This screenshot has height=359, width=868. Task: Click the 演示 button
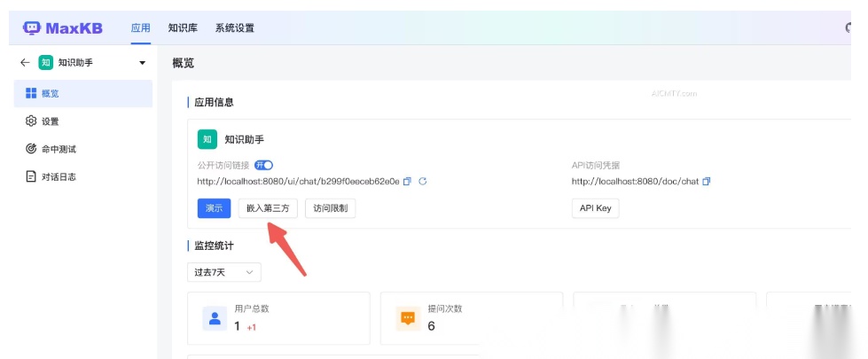pyautogui.click(x=215, y=208)
